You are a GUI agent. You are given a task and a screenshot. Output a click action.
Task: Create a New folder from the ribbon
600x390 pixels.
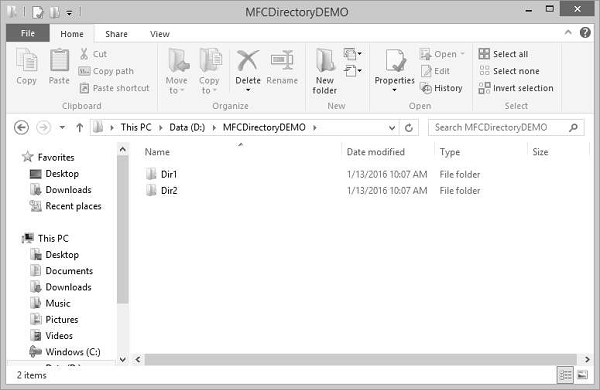pos(324,72)
